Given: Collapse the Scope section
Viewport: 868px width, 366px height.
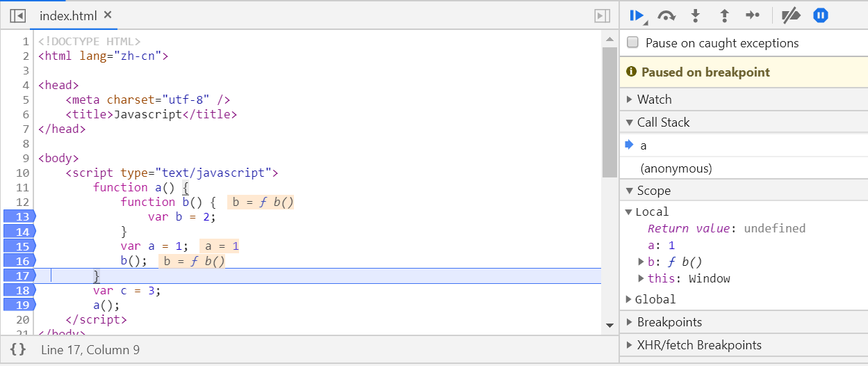Looking at the screenshot, I should 744,191.
